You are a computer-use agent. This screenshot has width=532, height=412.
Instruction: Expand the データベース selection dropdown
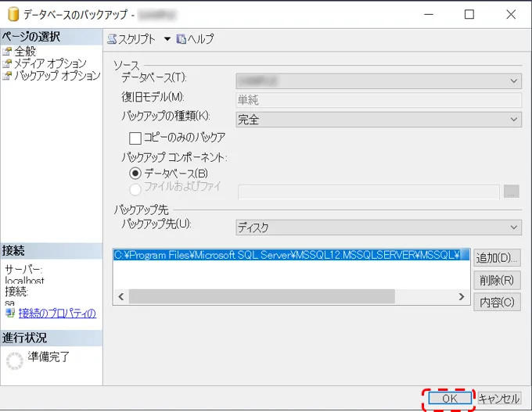[514, 80]
